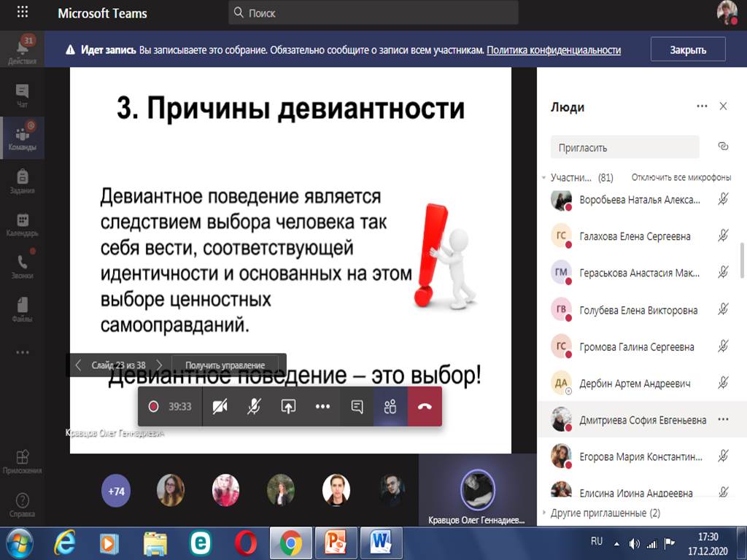Open the Files section in sidebar
This screenshot has height=560, width=747.
point(22,308)
